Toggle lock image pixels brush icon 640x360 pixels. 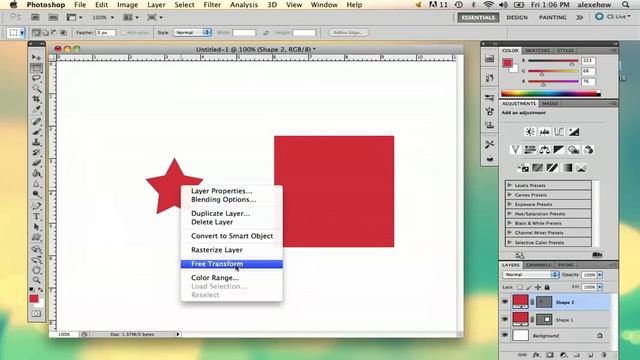point(529,287)
